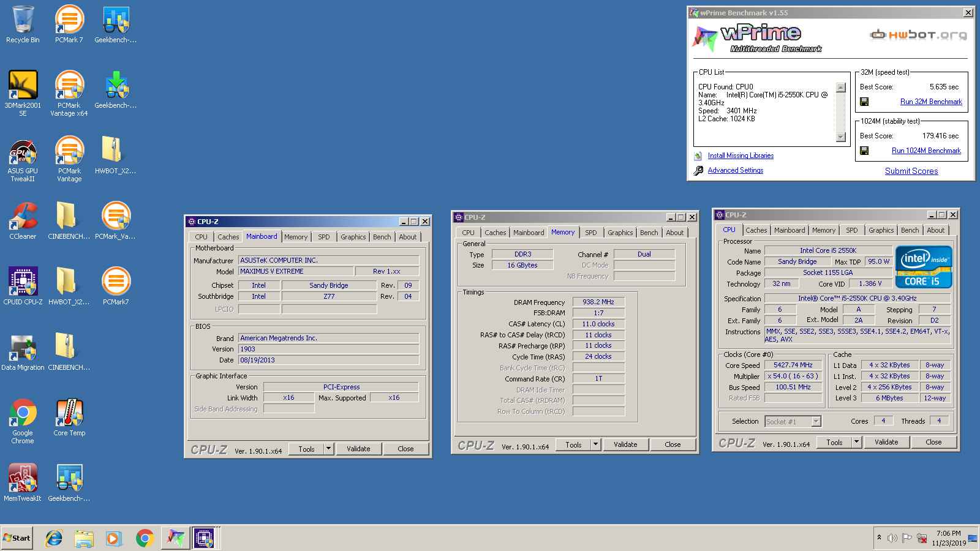The width and height of the screenshot is (980, 551).
Task: Click the Windows Start button
Action: [x=17, y=538]
